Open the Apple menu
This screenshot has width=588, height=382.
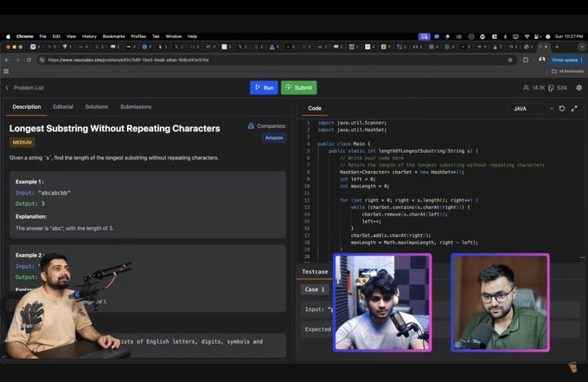click(x=9, y=36)
